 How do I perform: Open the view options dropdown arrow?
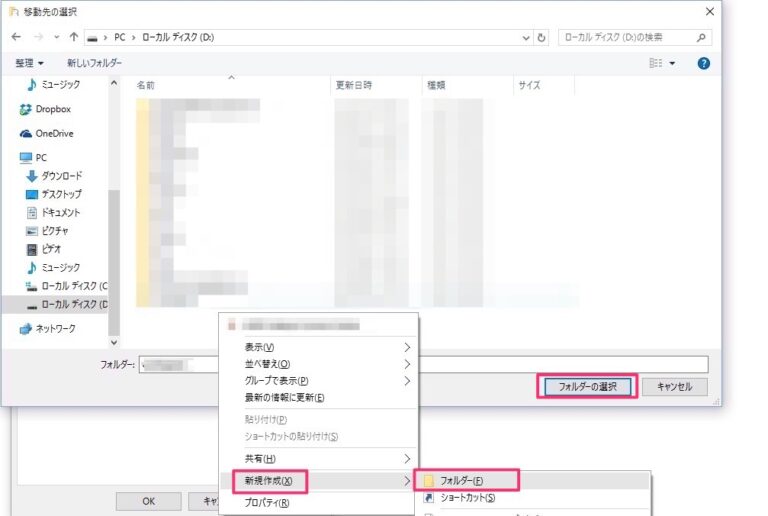point(672,63)
